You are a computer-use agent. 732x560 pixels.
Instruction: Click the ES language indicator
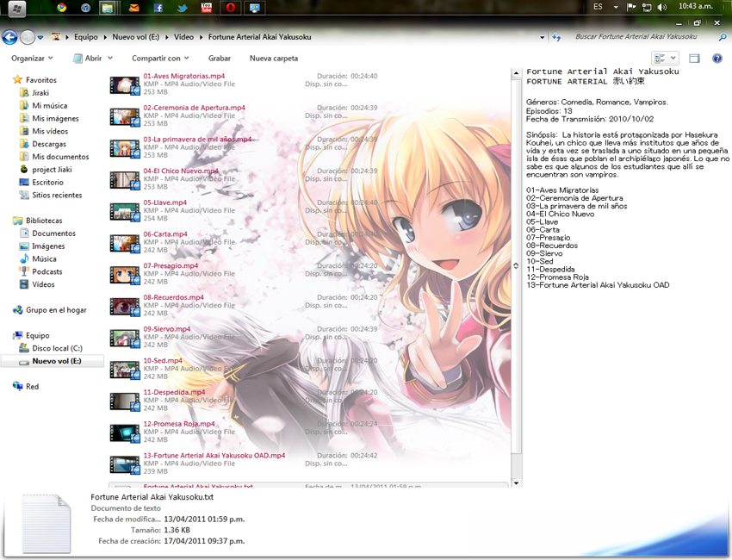coord(598,7)
